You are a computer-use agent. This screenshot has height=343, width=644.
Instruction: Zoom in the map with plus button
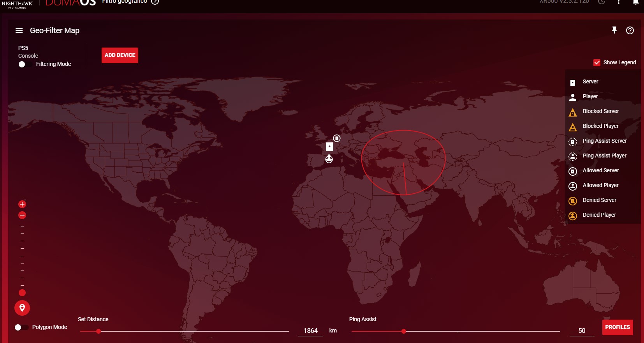pyautogui.click(x=22, y=204)
